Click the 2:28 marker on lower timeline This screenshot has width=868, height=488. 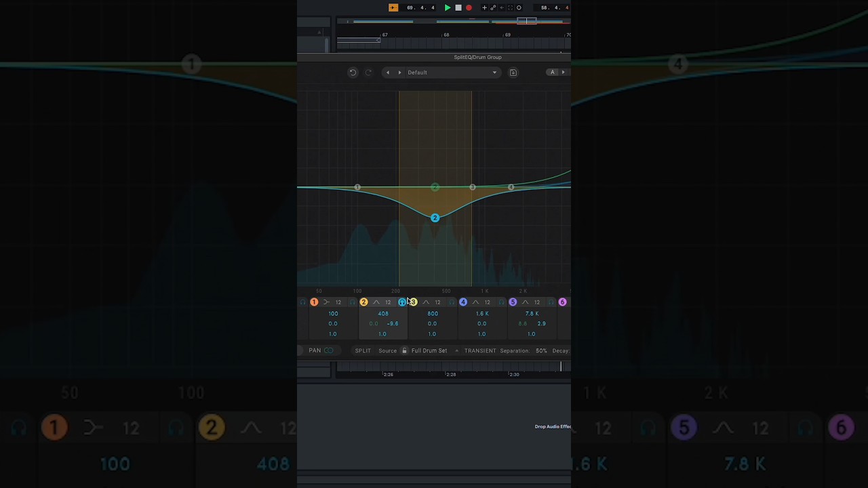451,374
